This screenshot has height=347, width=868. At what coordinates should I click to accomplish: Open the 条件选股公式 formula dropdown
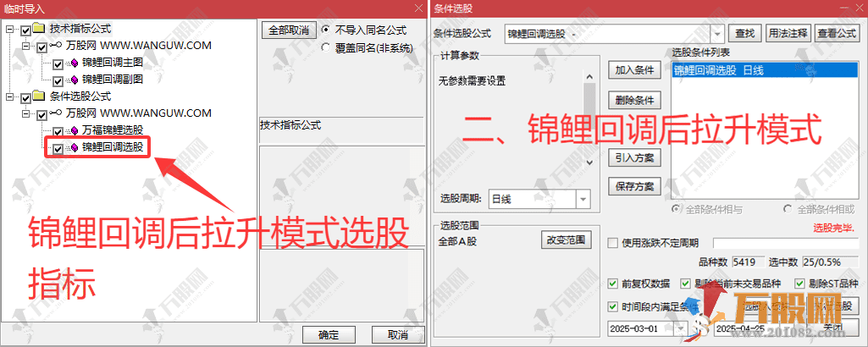coord(718,34)
